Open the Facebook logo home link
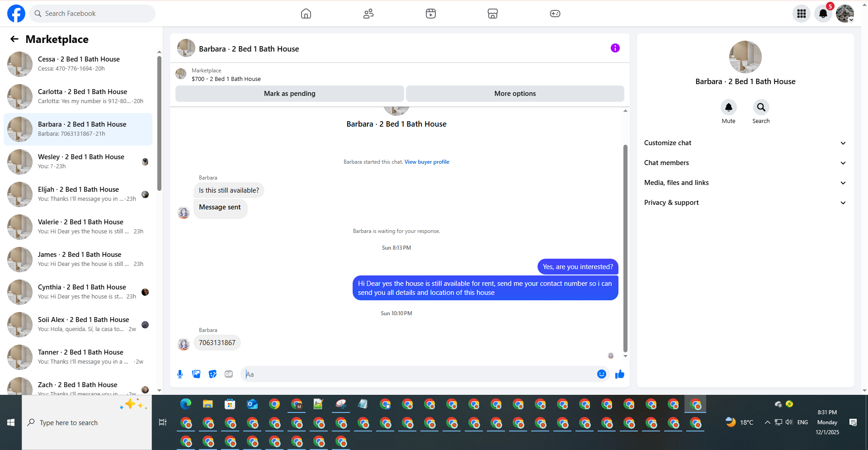The width and height of the screenshot is (868, 450). 16,14
